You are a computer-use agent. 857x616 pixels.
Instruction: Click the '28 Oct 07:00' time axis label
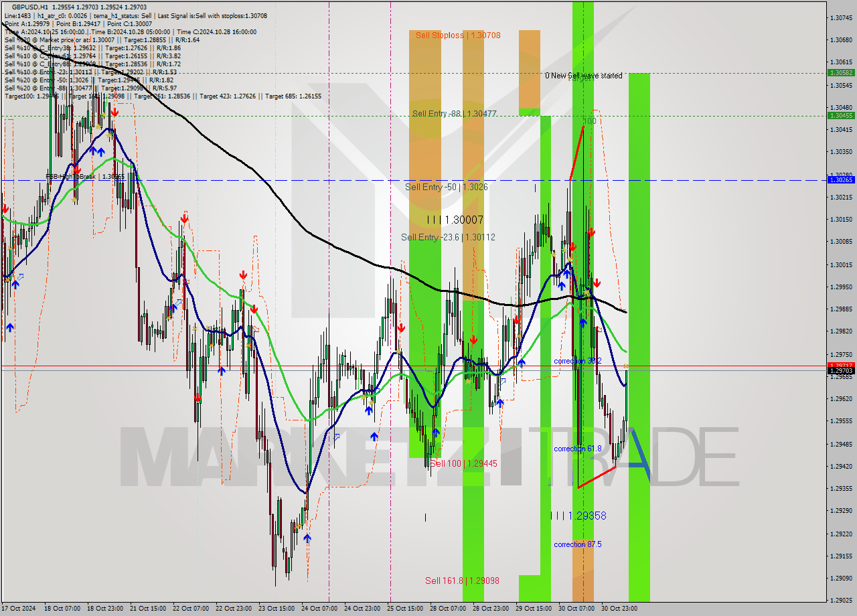click(448, 609)
